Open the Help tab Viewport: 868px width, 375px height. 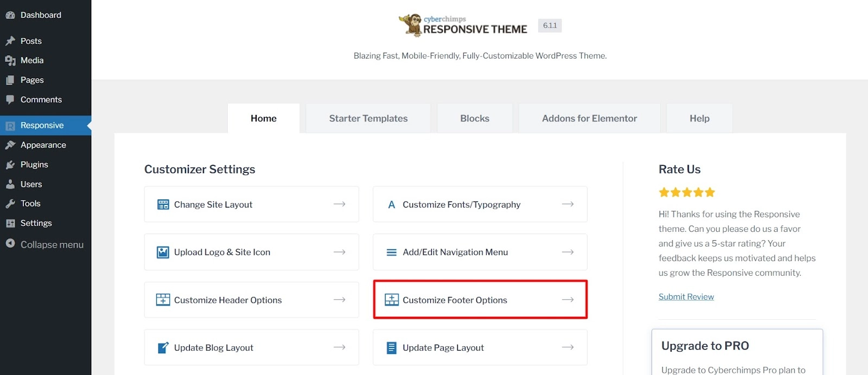tap(700, 118)
